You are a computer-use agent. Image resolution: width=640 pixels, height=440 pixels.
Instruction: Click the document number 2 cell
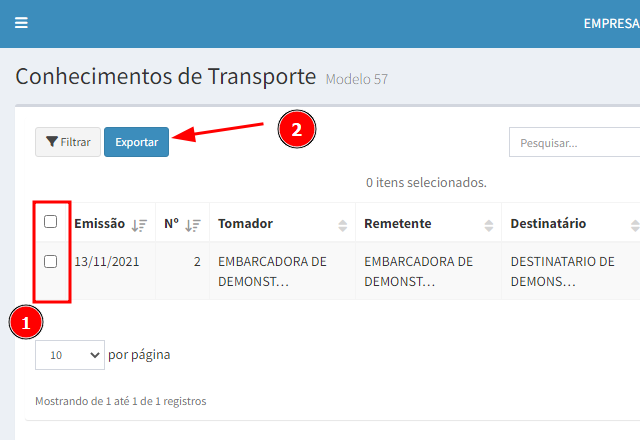pyautogui.click(x=197, y=262)
